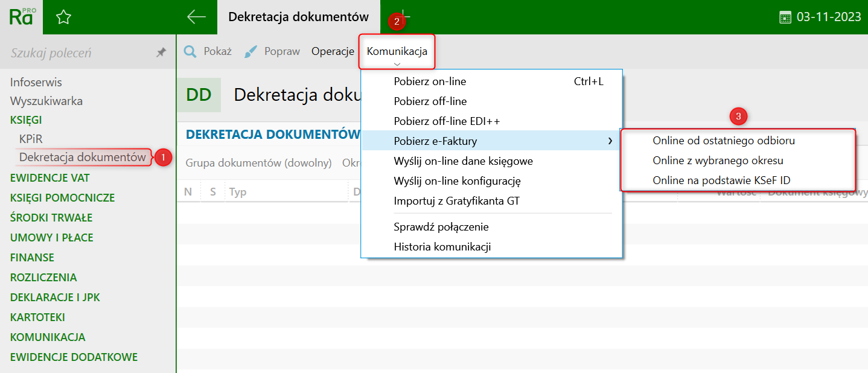Screen dimensions: 868x373
Task: Click the DD module icon
Action: click(199, 95)
